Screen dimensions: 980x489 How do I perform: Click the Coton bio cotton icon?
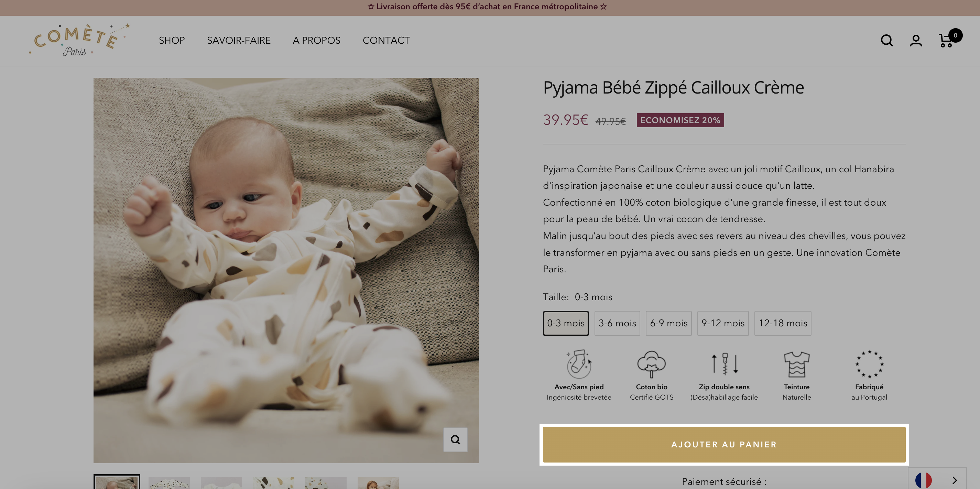[x=651, y=364]
